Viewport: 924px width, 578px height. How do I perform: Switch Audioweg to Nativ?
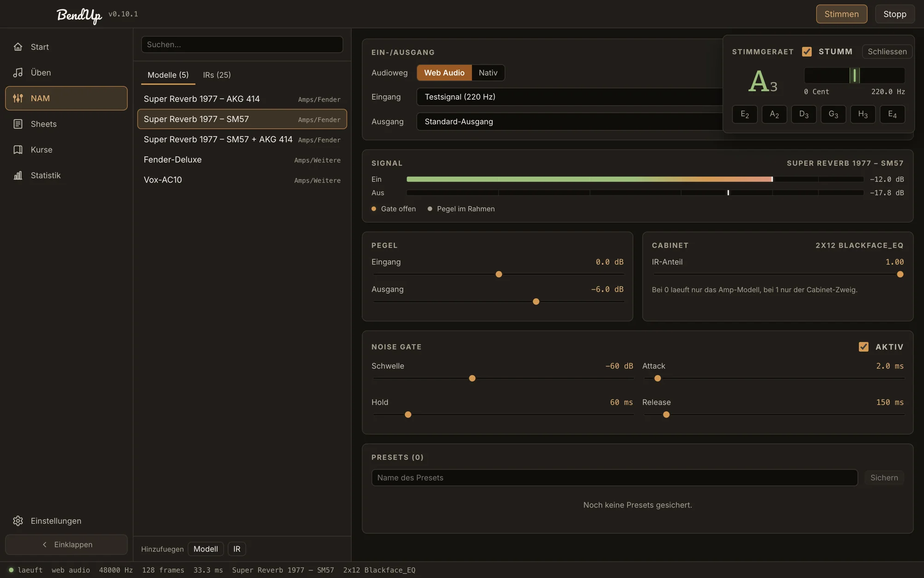click(488, 73)
